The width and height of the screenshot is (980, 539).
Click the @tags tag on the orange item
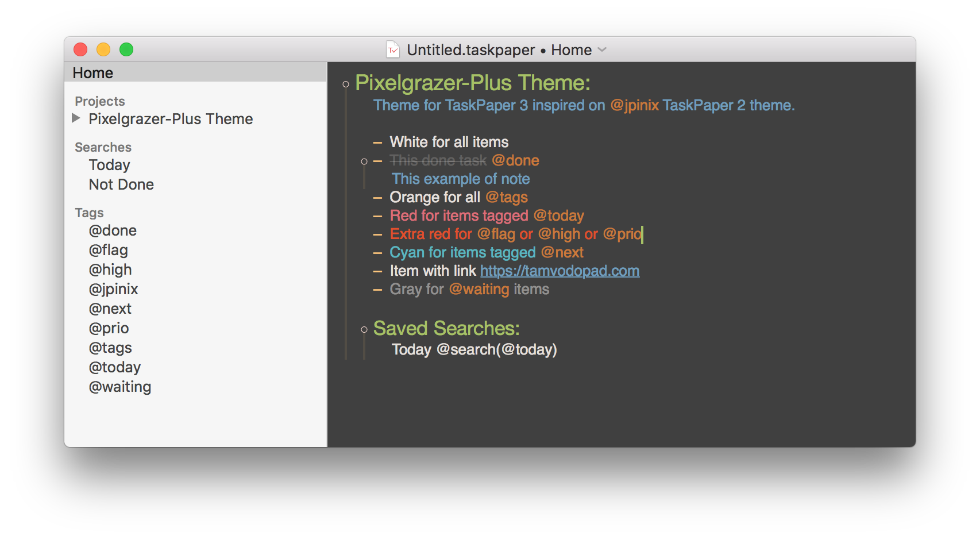coord(507,197)
